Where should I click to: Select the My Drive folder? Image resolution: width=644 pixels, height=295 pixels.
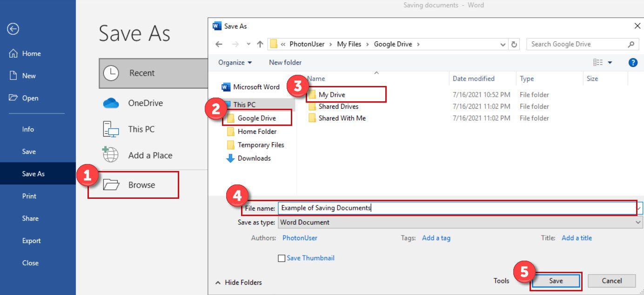pyautogui.click(x=332, y=95)
